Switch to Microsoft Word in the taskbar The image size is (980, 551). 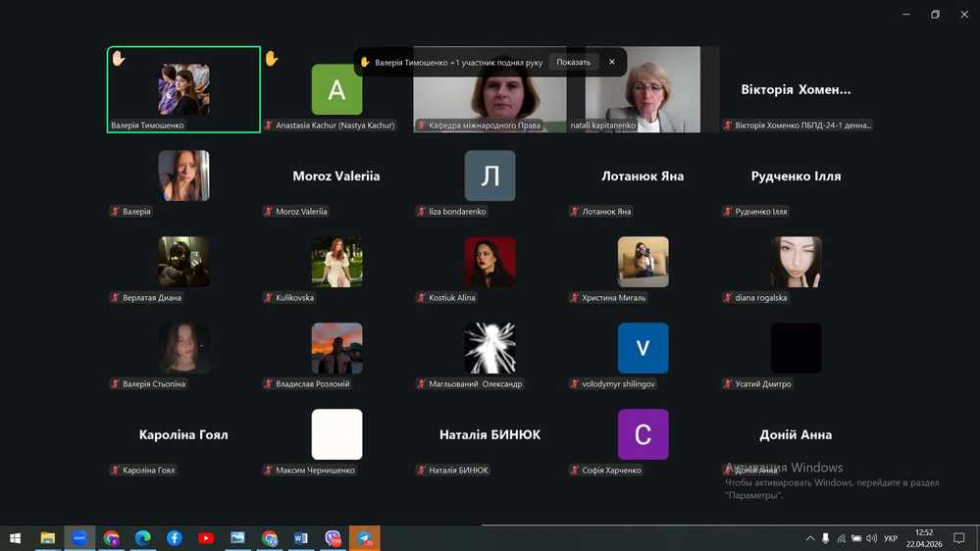coord(301,538)
